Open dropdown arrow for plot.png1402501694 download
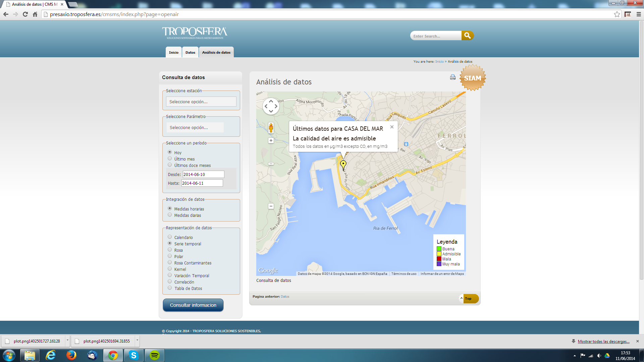 pyautogui.click(x=137, y=341)
